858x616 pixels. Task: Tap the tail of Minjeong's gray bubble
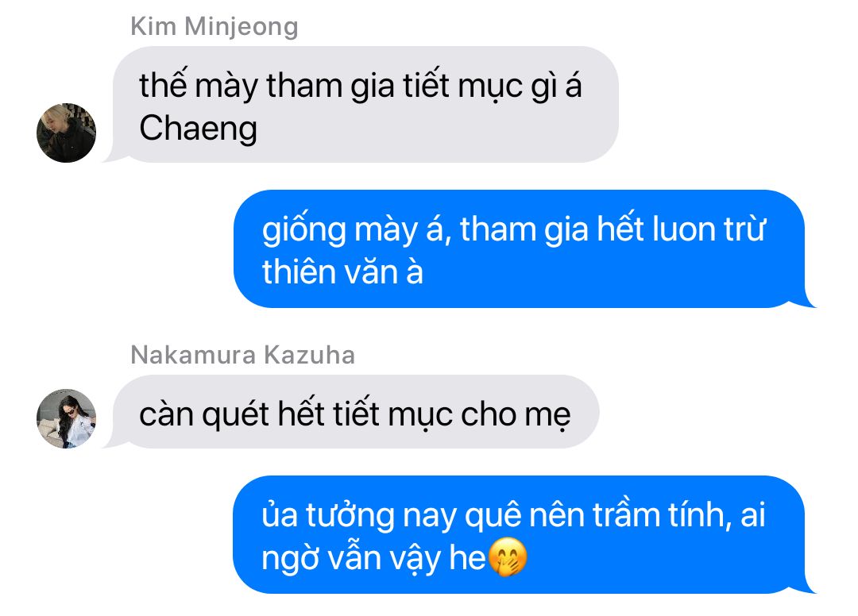tap(112, 156)
